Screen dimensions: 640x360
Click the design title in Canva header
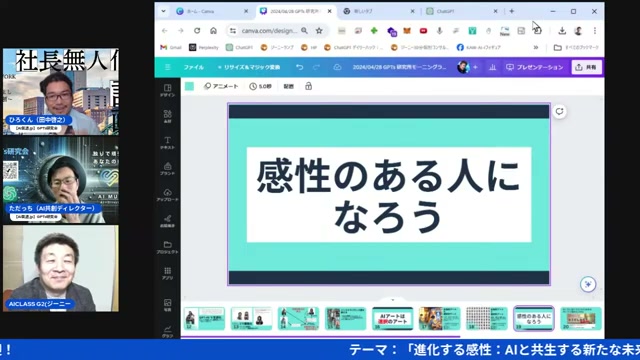point(399,67)
